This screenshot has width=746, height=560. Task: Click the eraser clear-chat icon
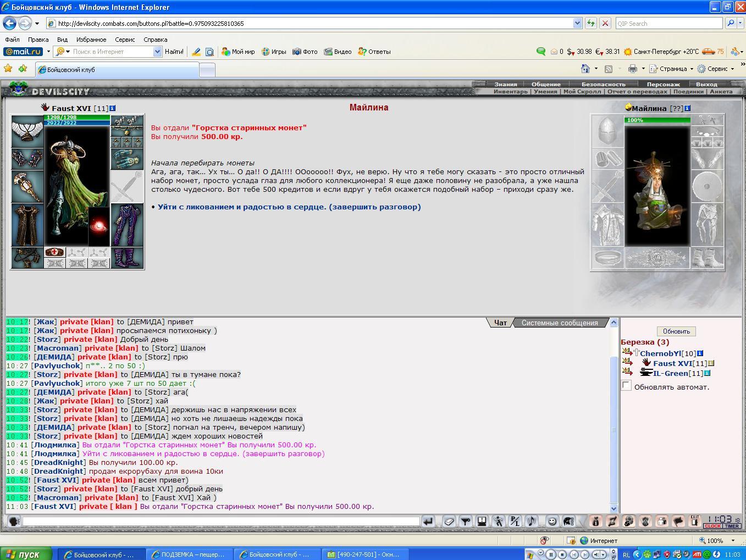click(449, 521)
